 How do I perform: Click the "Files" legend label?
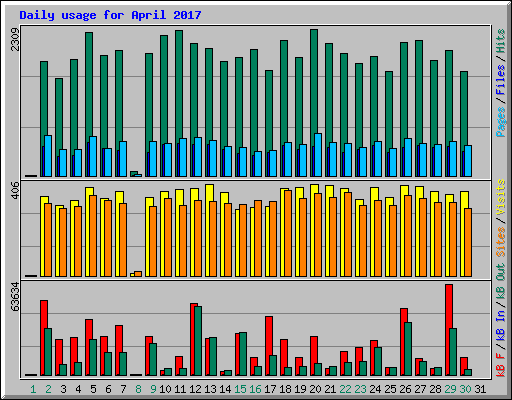[x=501, y=79]
